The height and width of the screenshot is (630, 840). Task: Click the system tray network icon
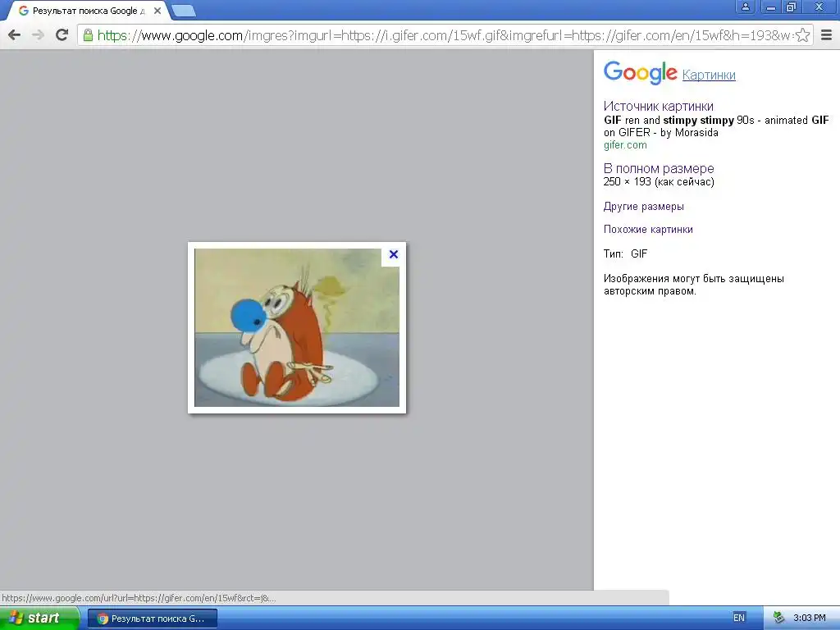(x=778, y=619)
